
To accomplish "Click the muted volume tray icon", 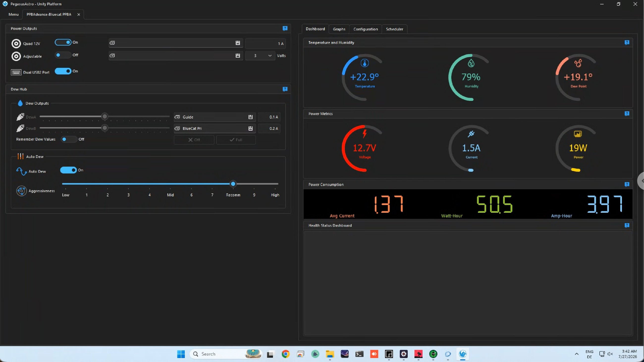I will 610,354.
